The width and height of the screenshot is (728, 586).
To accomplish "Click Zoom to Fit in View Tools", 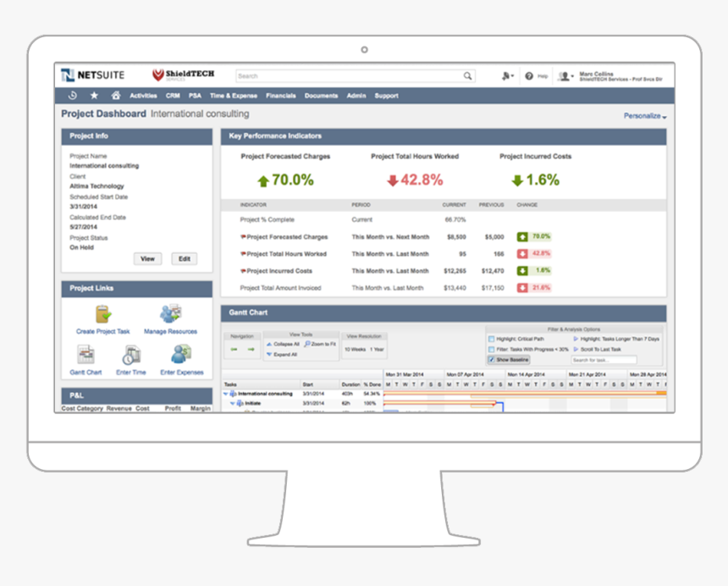I will pos(320,344).
